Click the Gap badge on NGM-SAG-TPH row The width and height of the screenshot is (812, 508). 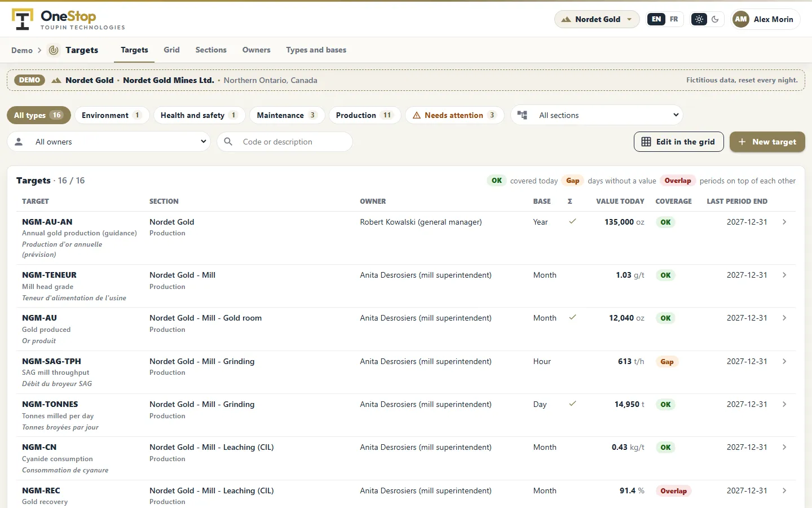tap(667, 362)
